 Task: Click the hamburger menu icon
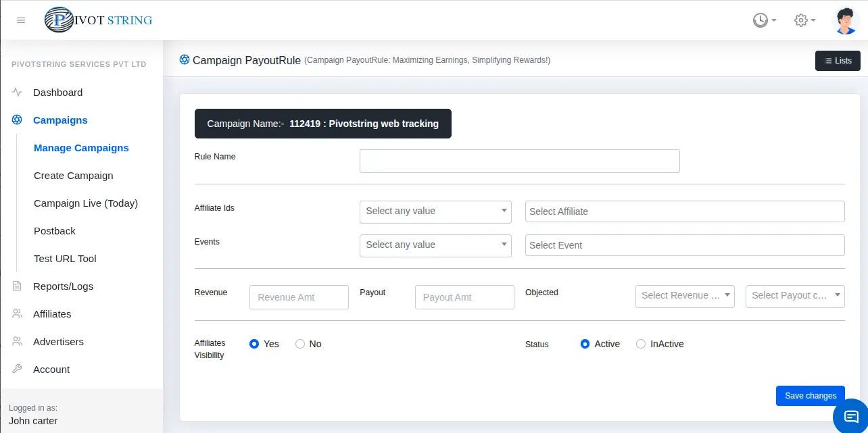coord(20,20)
